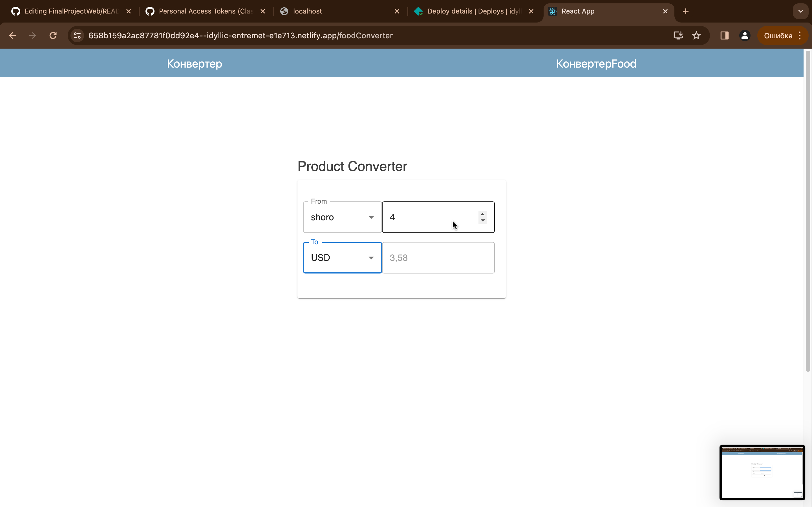The image size is (812, 507).
Task: Click the screenshot thumbnail preview
Action: click(x=762, y=473)
